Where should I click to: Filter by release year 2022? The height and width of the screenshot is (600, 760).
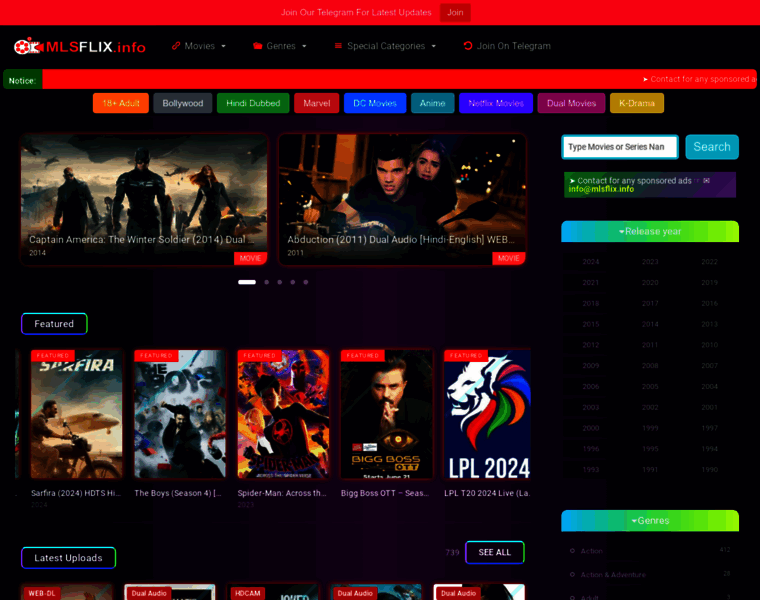710,262
